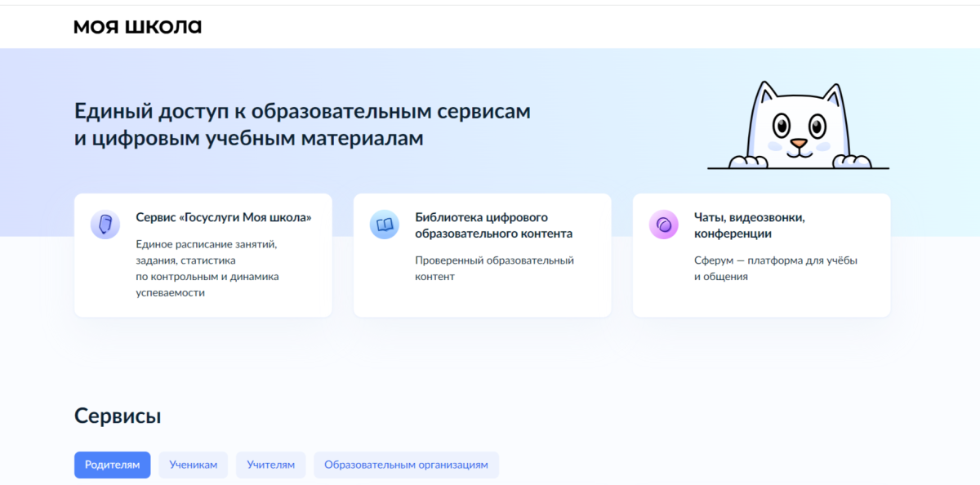Select the Родителям filter
This screenshot has height=485, width=980.
point(112,465)
